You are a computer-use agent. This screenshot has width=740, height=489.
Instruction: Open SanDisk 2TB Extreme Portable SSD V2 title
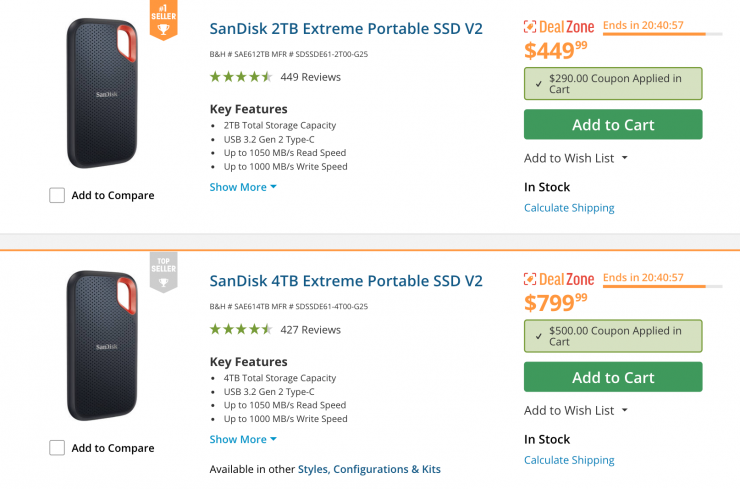pos(346,29)
